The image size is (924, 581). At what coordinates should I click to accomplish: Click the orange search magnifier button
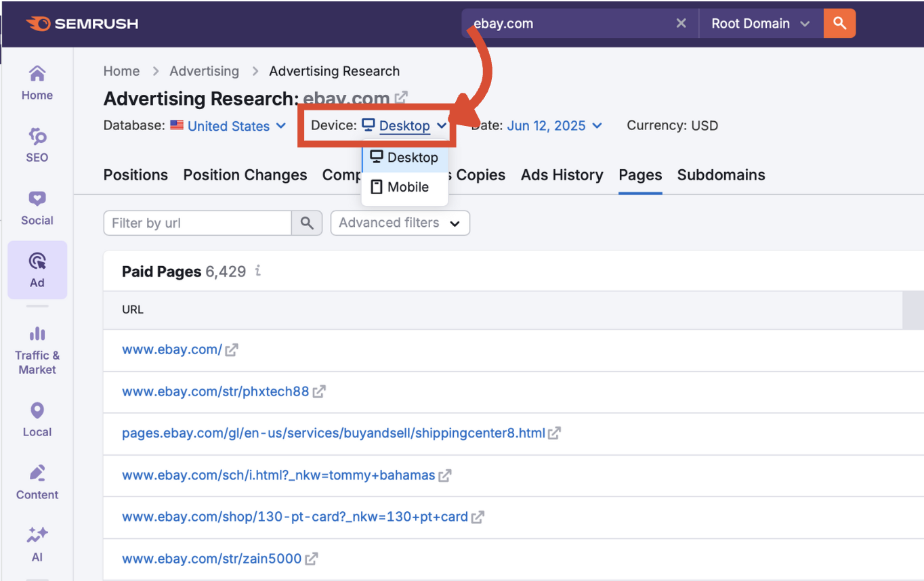tap(839, 24)
